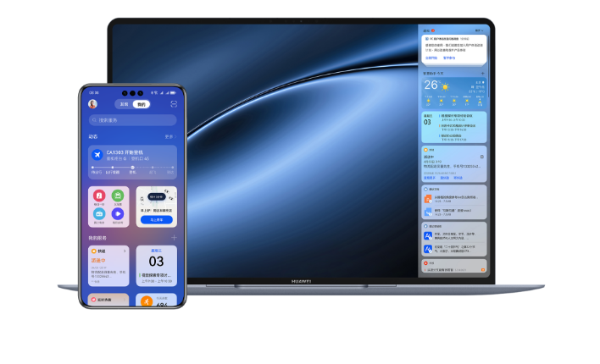The height and width of the screenshot is (364, 600).
Task: Tap the profile avatar on the phone
Action: [93, 104]
